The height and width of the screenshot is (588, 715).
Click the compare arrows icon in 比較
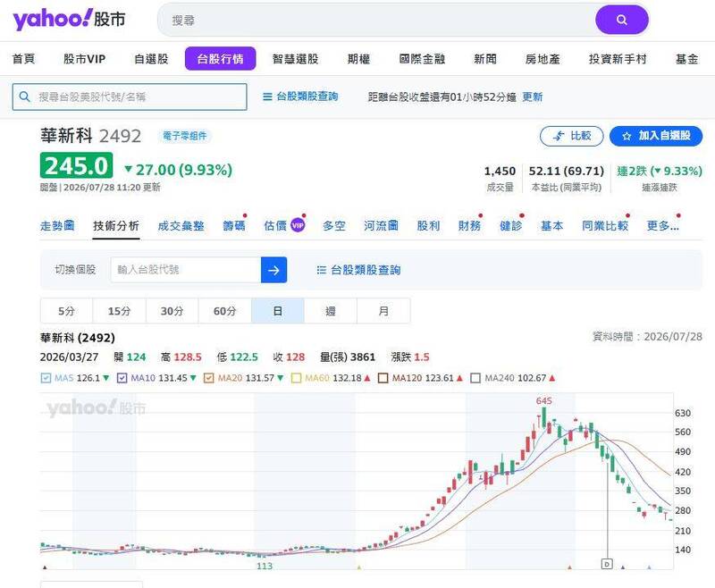tap(559, 136)
